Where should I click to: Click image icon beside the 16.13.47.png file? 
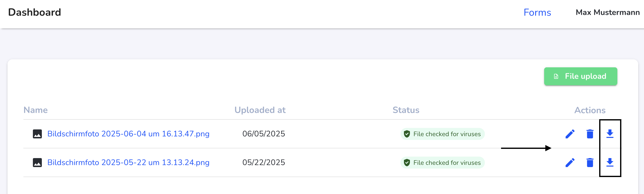(37, 134)
